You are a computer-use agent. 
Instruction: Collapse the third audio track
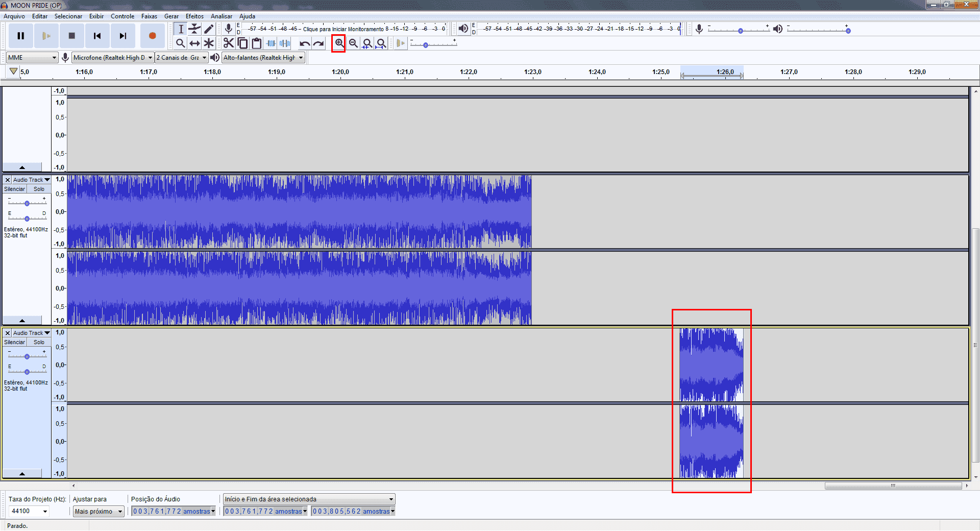coord(22,474)
